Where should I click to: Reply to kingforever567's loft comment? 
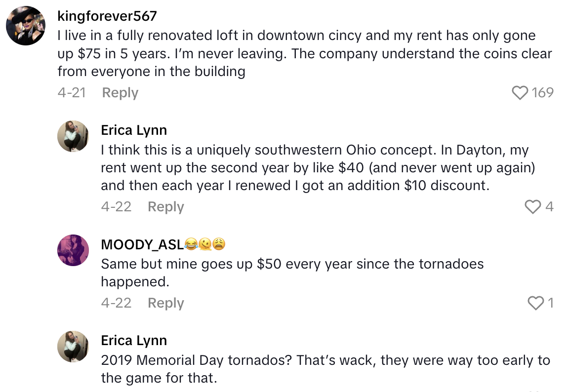(x=120, y=92)
